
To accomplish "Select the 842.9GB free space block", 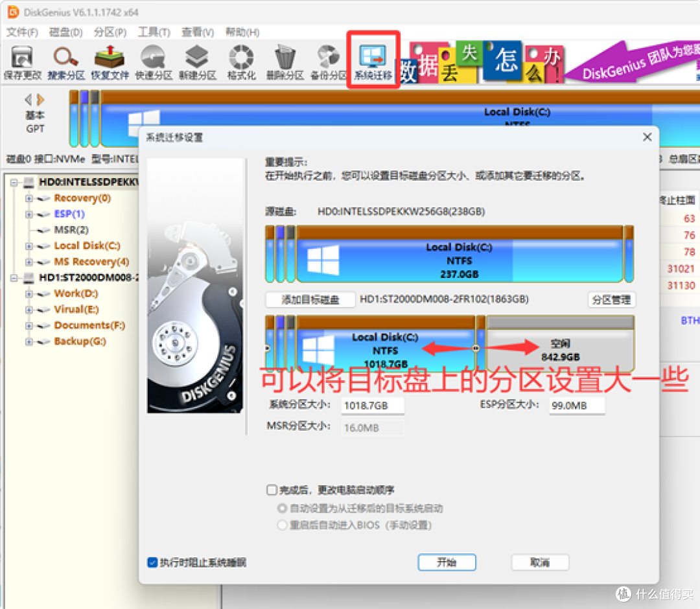I will tap(560, 344).
